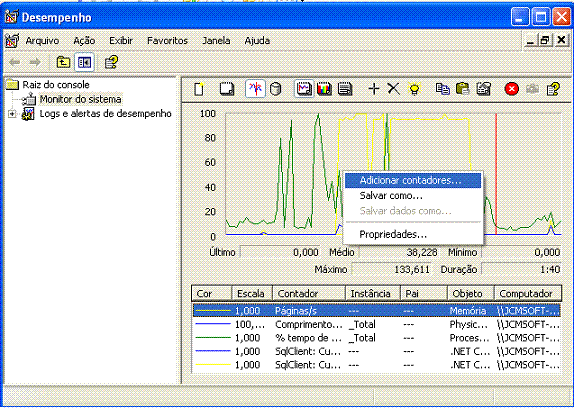Click the red Freeze Display icon
Image resolution: width=574 pixels, height=408 pixels.
click(511, 89)
